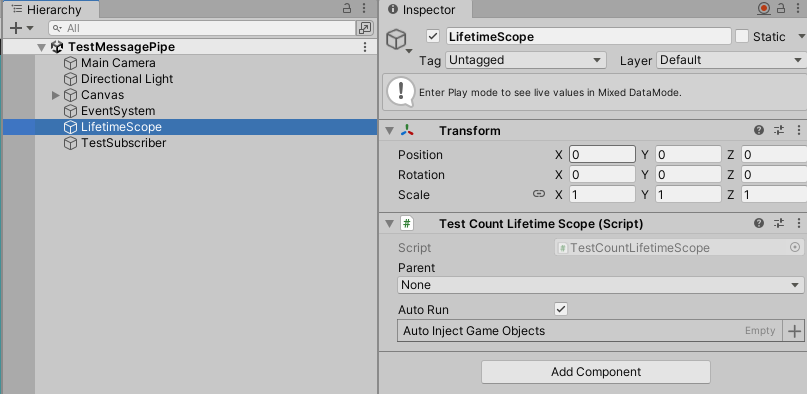Viewport: 807px width, 394px height.
Task: Open the Tag dropdown set to Untagged
Action: click(x=525, y=60)
